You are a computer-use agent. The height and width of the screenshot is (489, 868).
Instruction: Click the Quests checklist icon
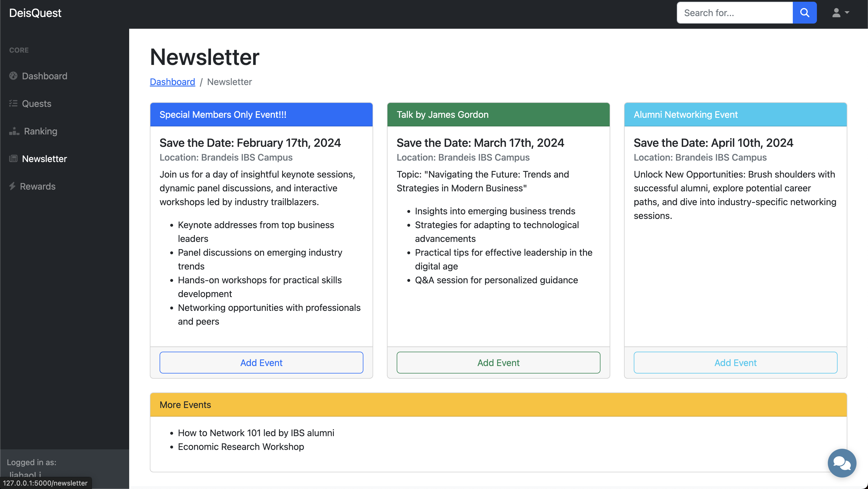pyautogui.click(x=13, y=103)
